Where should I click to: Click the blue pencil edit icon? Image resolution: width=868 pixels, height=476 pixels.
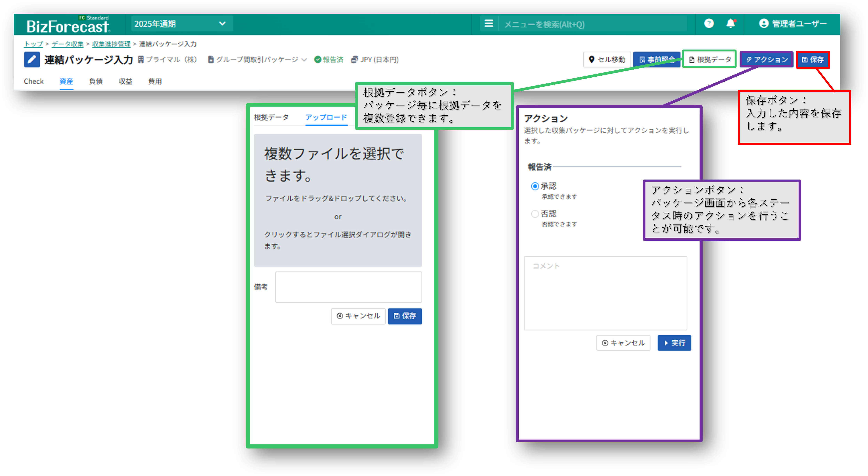tap(32, 60)
